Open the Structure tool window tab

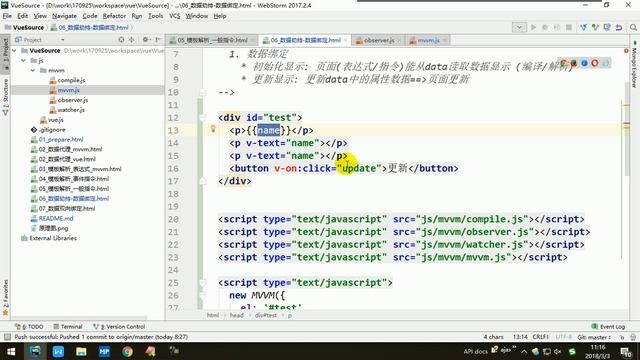click(x=5, y=97)
